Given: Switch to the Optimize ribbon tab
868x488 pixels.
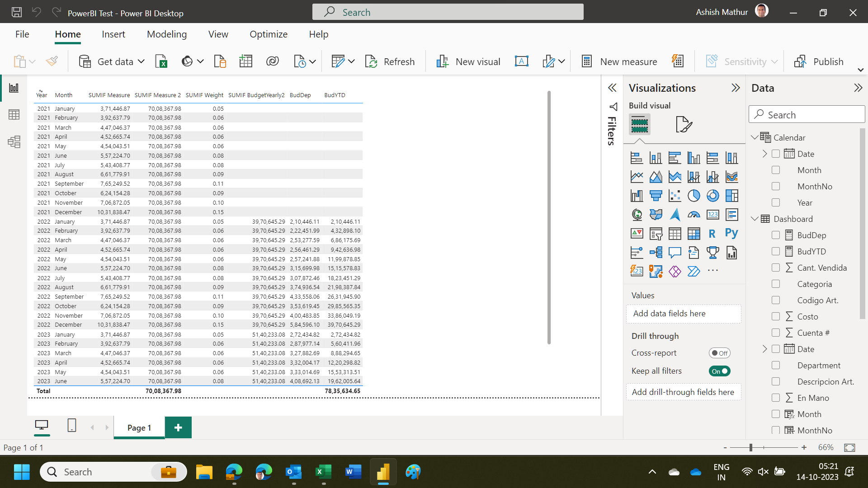Looking at the screenshot, I should (x=269, y=34).
